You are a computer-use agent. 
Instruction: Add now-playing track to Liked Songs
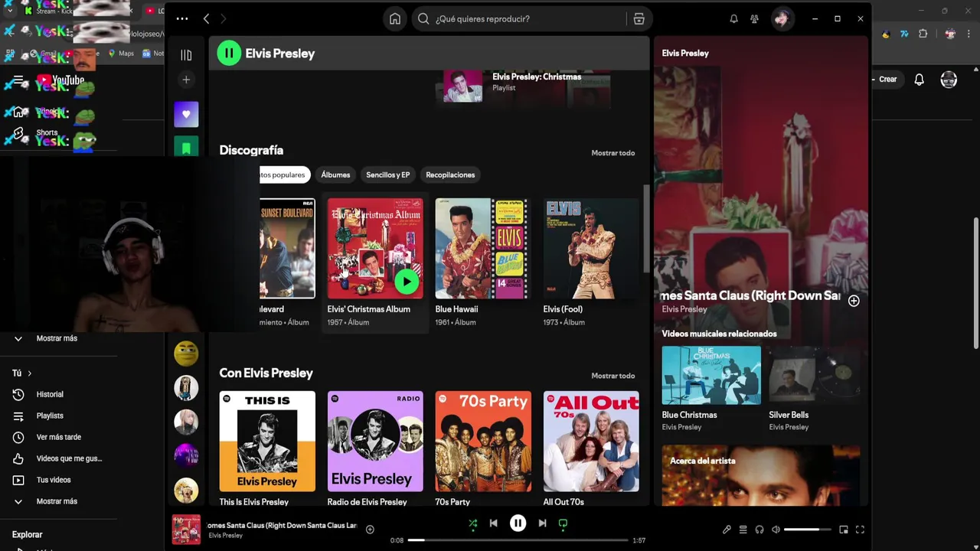pos(370,530)
